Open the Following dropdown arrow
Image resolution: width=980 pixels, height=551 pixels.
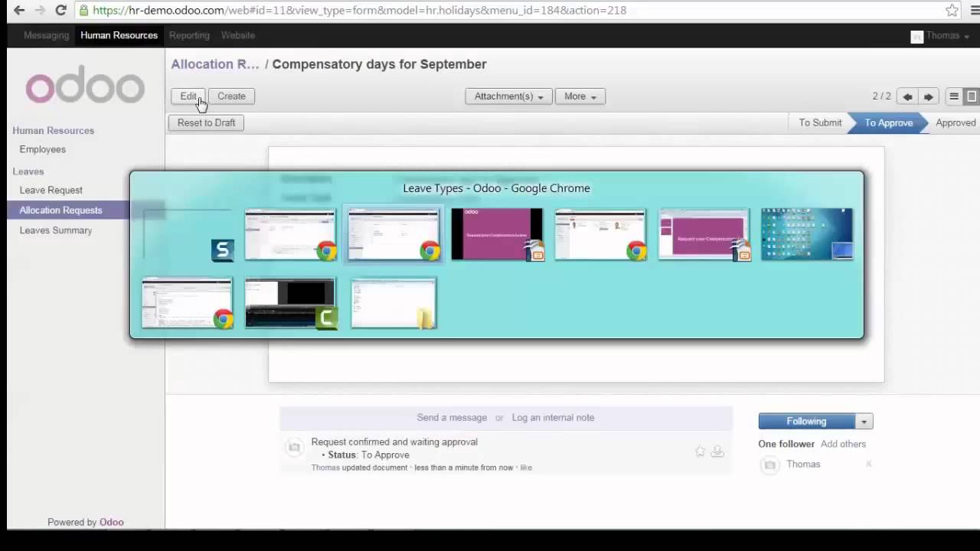pyautogui.click(x=864, y=422)
